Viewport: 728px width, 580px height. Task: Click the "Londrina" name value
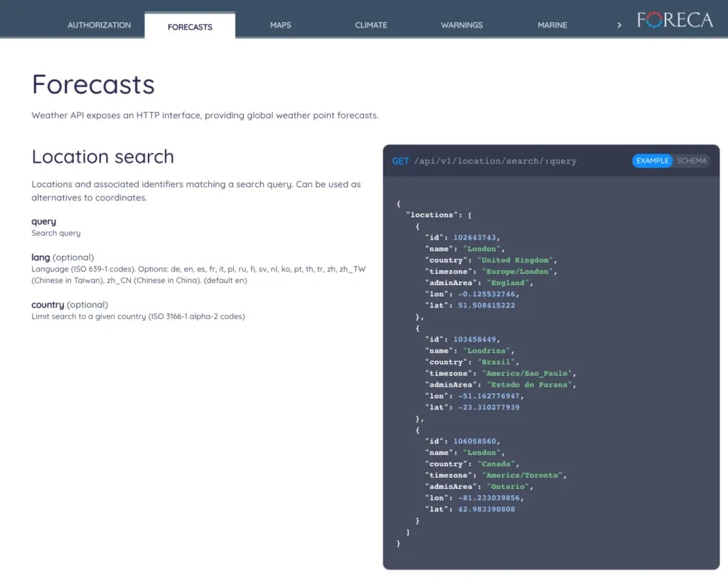(x=486, y=351)
